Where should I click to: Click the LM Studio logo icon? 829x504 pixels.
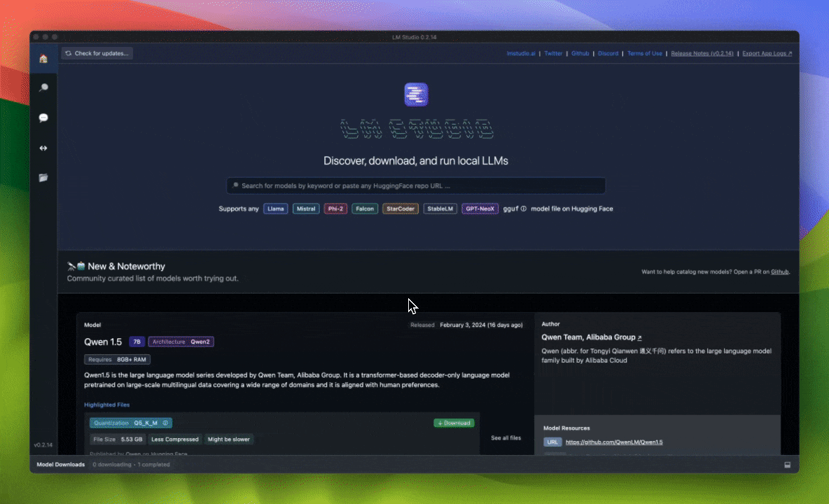[416, 94]
